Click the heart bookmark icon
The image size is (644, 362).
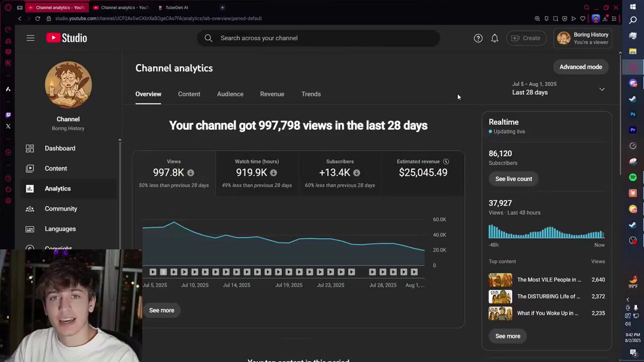pyautogui.click(x=583, y=18)
